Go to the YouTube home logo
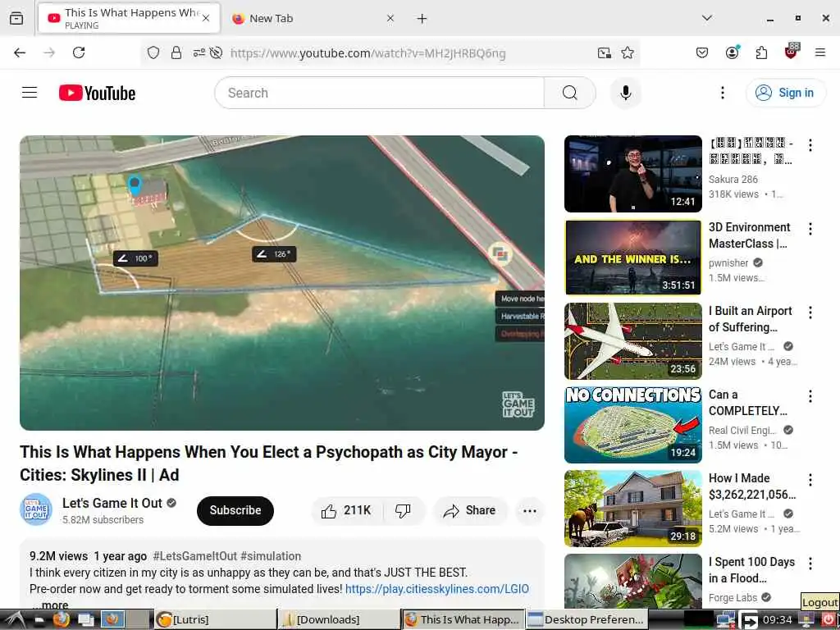 (x=97, y=93)
